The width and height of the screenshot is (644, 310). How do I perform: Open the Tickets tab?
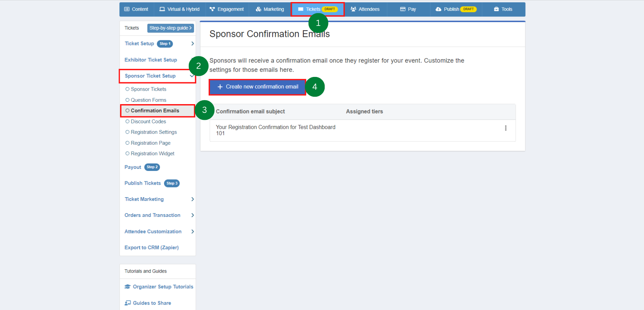[313, 9]
